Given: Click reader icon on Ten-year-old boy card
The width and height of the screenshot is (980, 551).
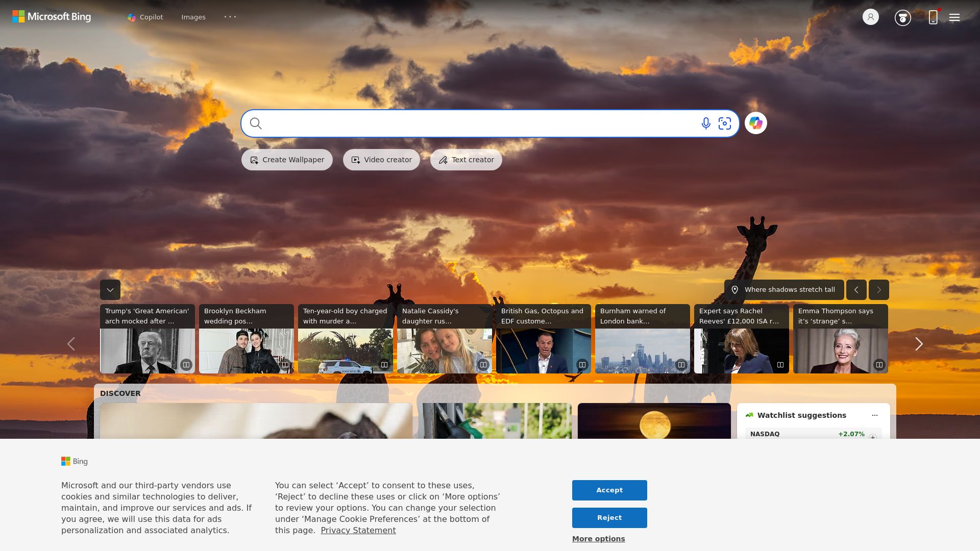Looking at the screenshot, I should 384,365.
